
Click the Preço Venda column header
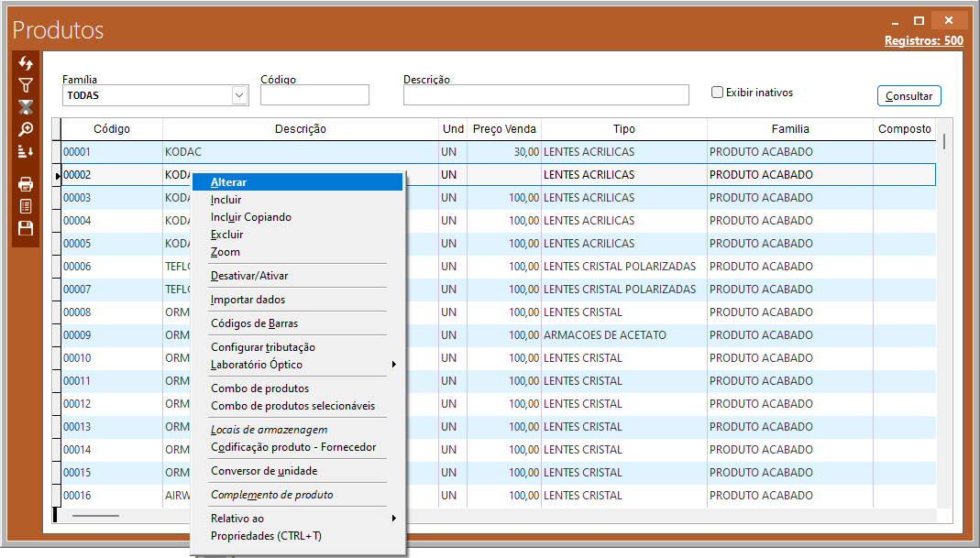click(504, 129)
